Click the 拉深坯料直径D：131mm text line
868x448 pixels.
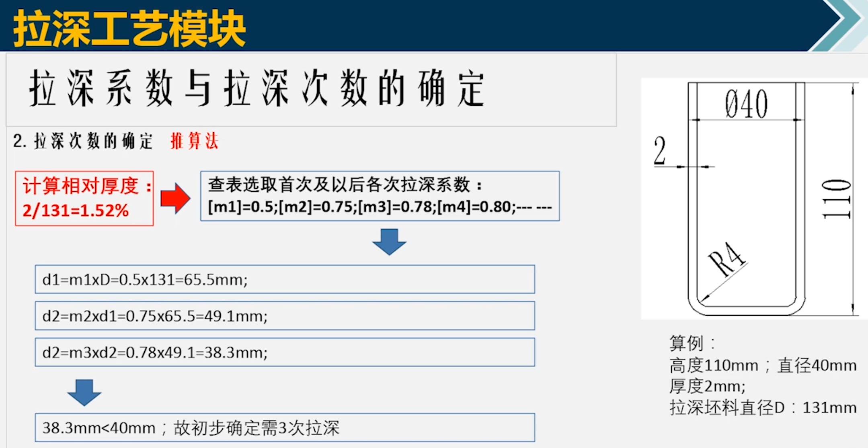[763, 407]
